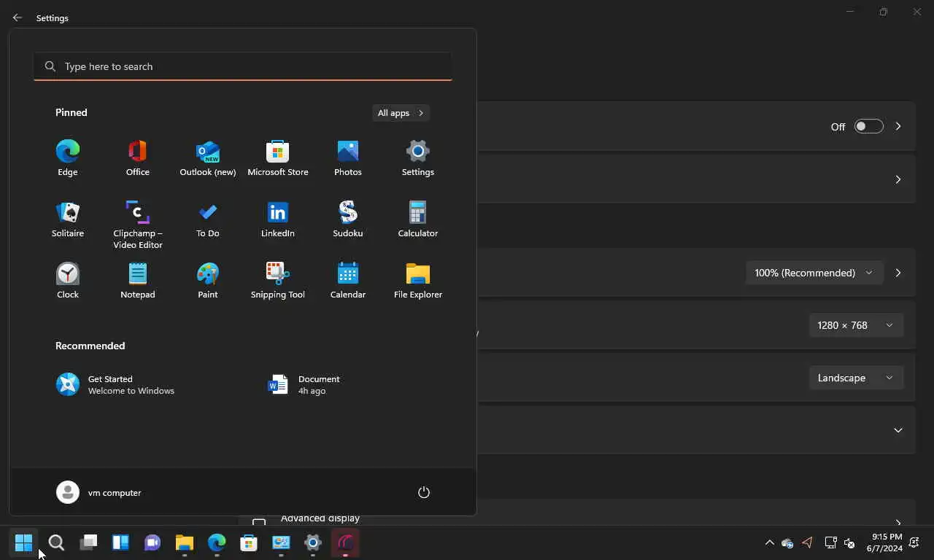Open Edge from Start menu pinned apps
The height and width of the screenshot is (560, 934).
(x=68, y=158)
